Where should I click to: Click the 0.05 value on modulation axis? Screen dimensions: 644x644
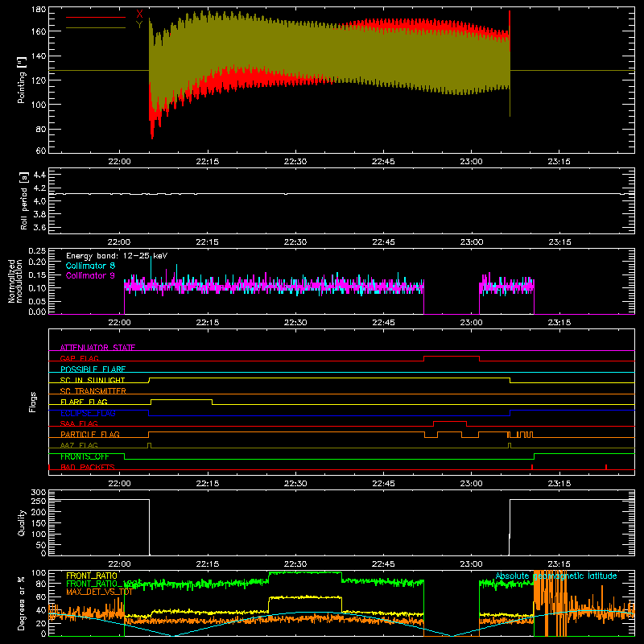[x=37, y=301]
